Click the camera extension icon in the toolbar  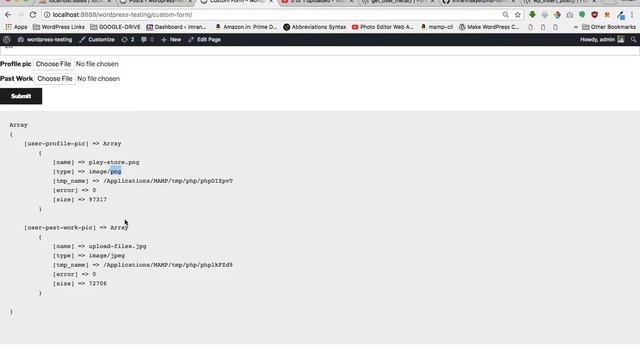point(570,15)
